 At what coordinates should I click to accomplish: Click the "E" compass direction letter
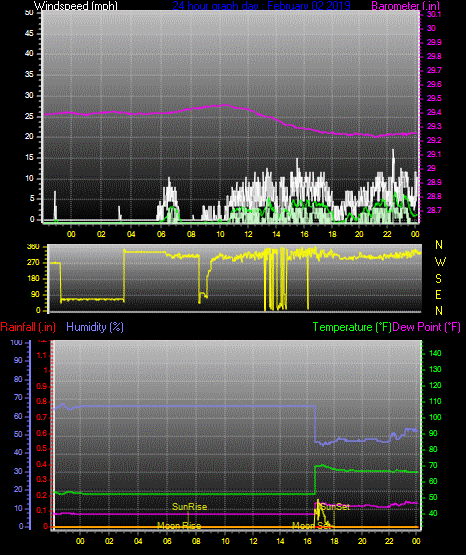click(438, 294)
